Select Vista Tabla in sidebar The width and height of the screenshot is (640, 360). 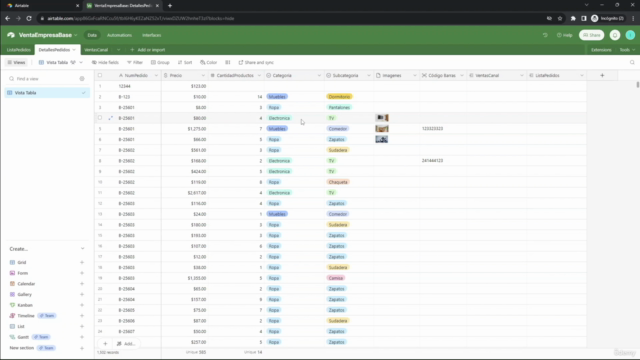pyautogui.click(x=47, y=93)
